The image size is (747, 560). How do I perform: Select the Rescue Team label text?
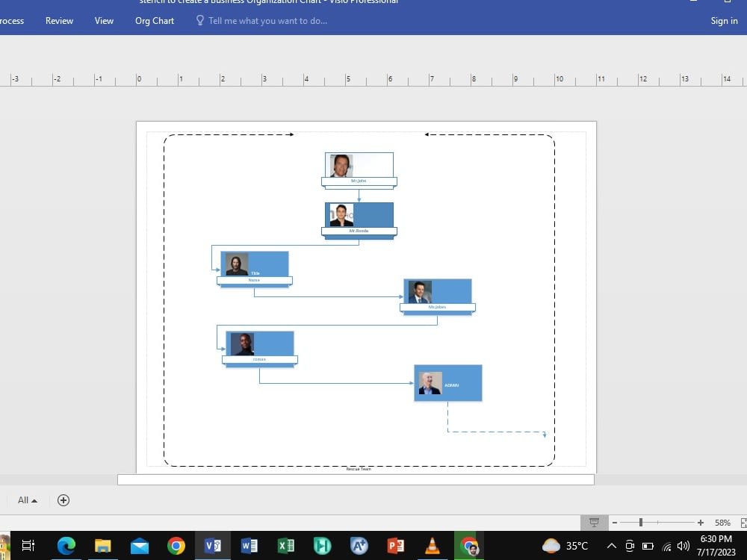[x=359, y=469]
